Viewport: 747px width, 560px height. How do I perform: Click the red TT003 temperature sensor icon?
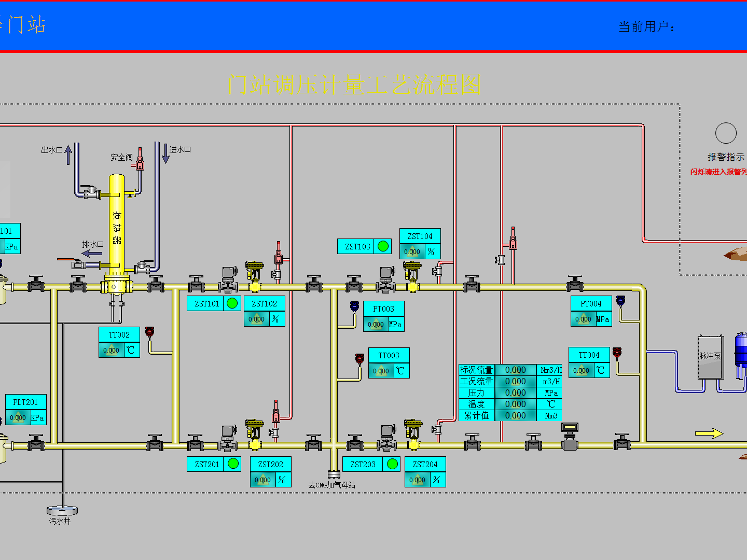pos(359,359)
